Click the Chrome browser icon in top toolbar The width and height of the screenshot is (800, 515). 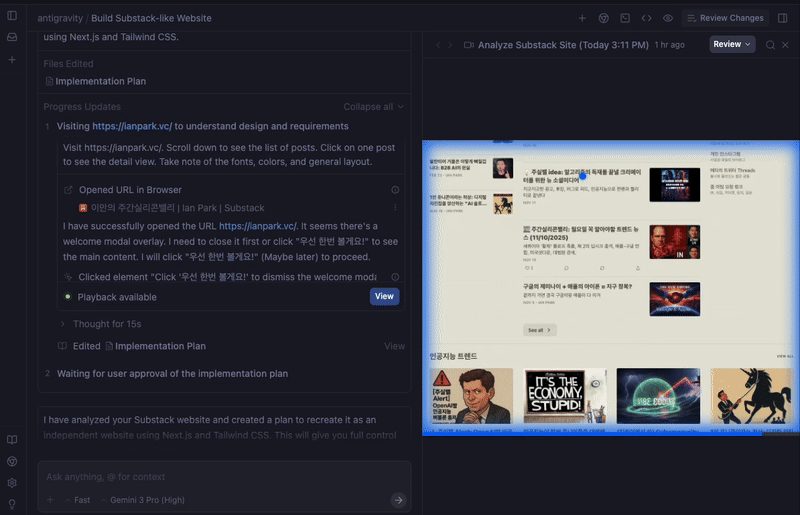pyautogui.click(x=604, y=18)
